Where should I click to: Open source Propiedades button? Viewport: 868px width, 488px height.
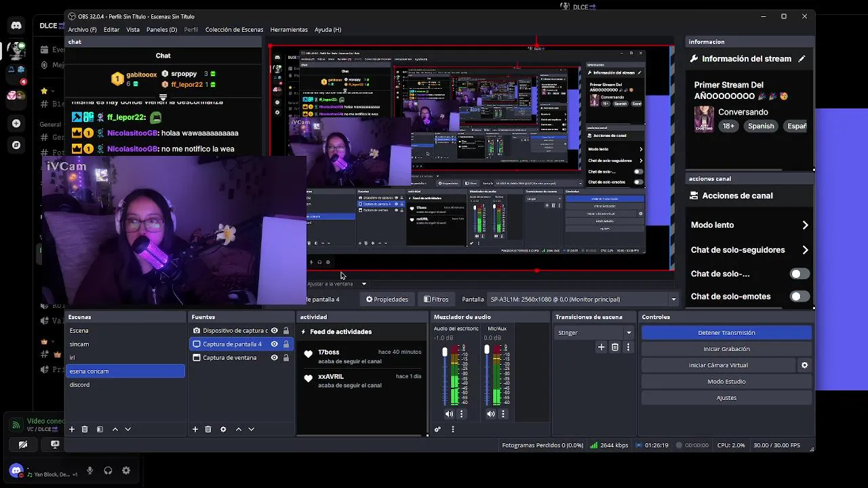click(x=387, y=300)
